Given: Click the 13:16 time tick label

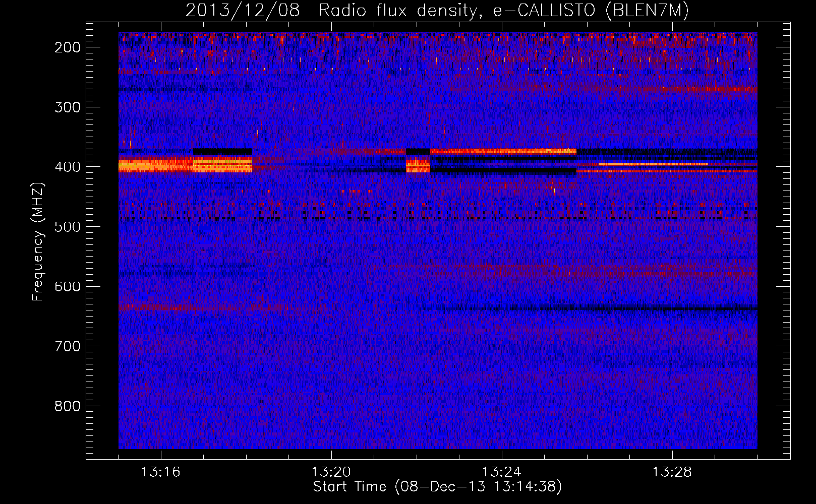Looking at the screenshot, I should [161, 472].
